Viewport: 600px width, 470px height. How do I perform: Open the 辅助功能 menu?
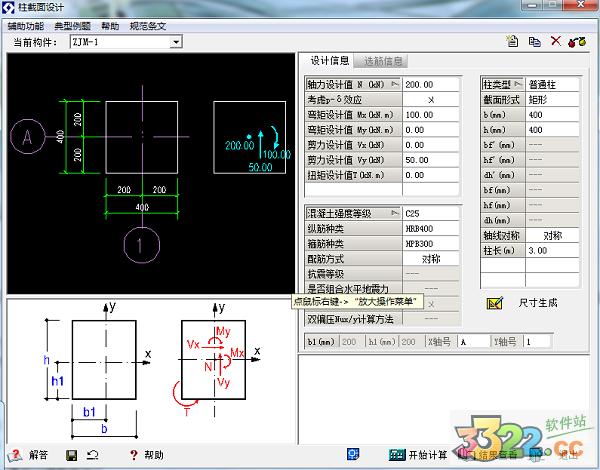coord(26,26)
